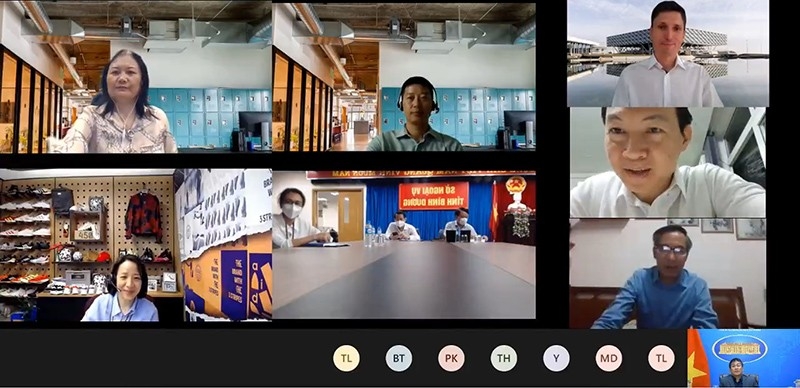Viewport: 800px width, 388px height.
Task: Select the TL avatar beside BT
Action: point(346,358)
